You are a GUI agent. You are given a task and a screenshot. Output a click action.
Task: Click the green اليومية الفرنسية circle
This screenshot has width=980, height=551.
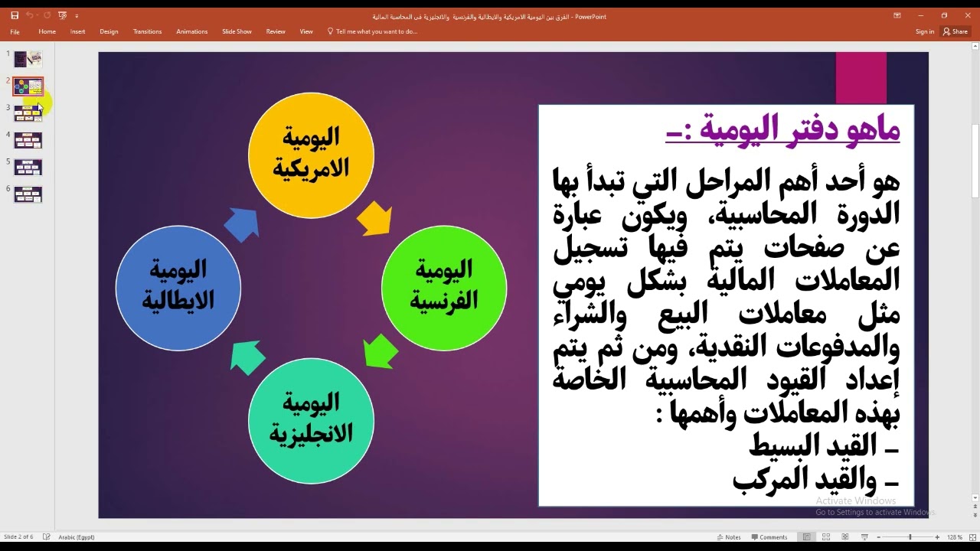[444, 288]
